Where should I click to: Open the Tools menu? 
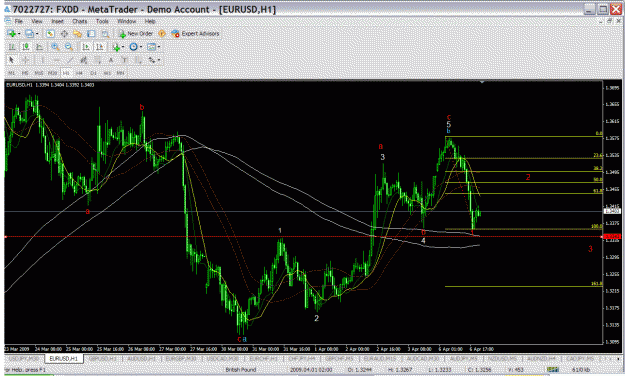click(x=102, y=21)
